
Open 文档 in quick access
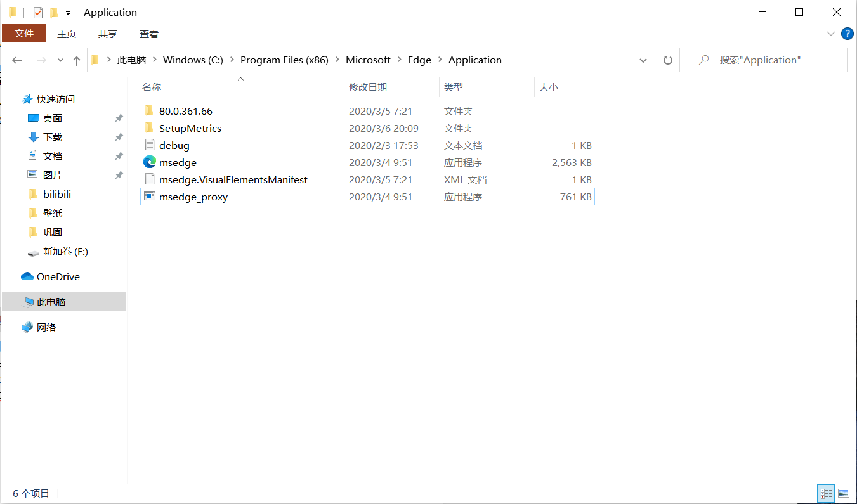pyautogui.click(x=53, y=157)
